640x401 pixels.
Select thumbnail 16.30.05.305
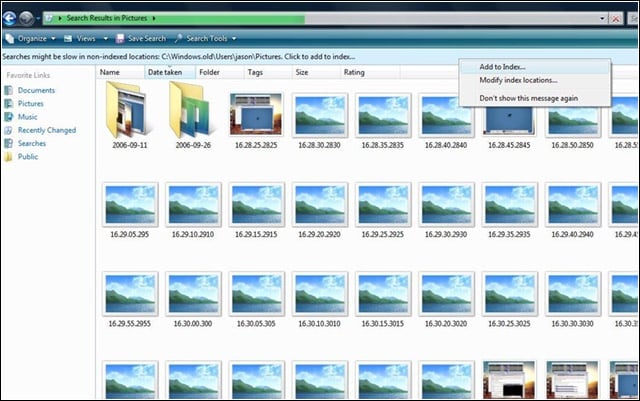256,294
